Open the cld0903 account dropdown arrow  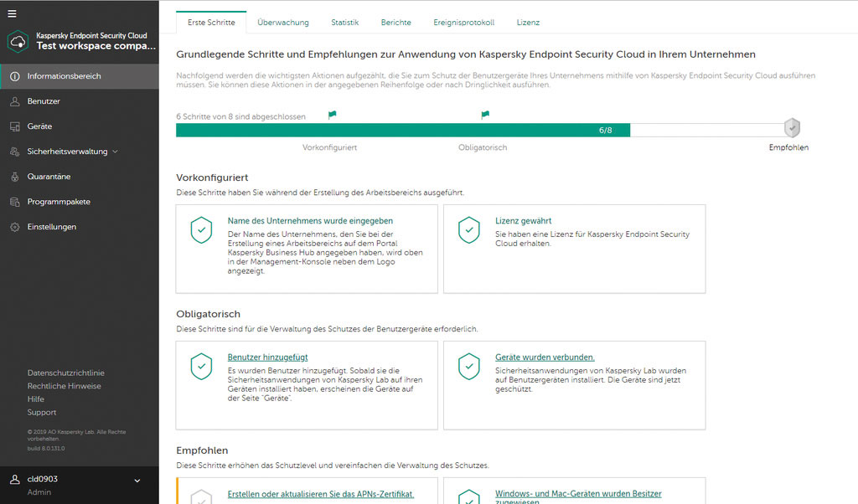pos(137,481)
